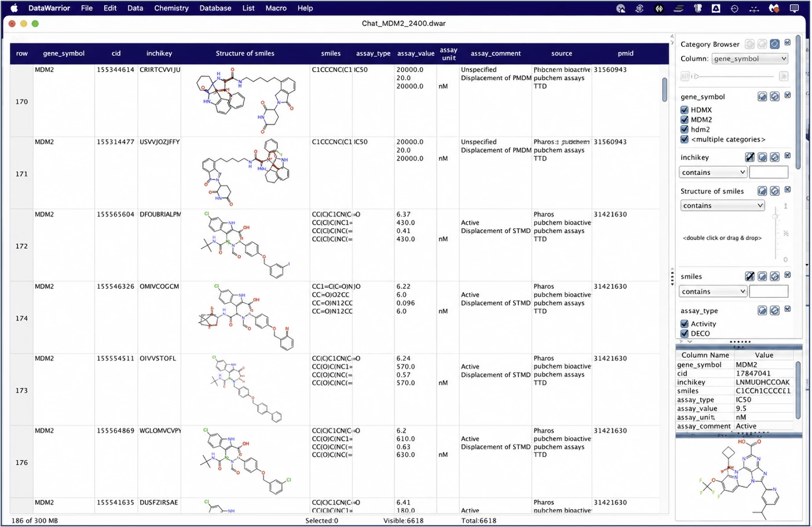Open the Column dropdown showing gene_symbol
This screenshot has height=527, width=812.
(750, 58)
